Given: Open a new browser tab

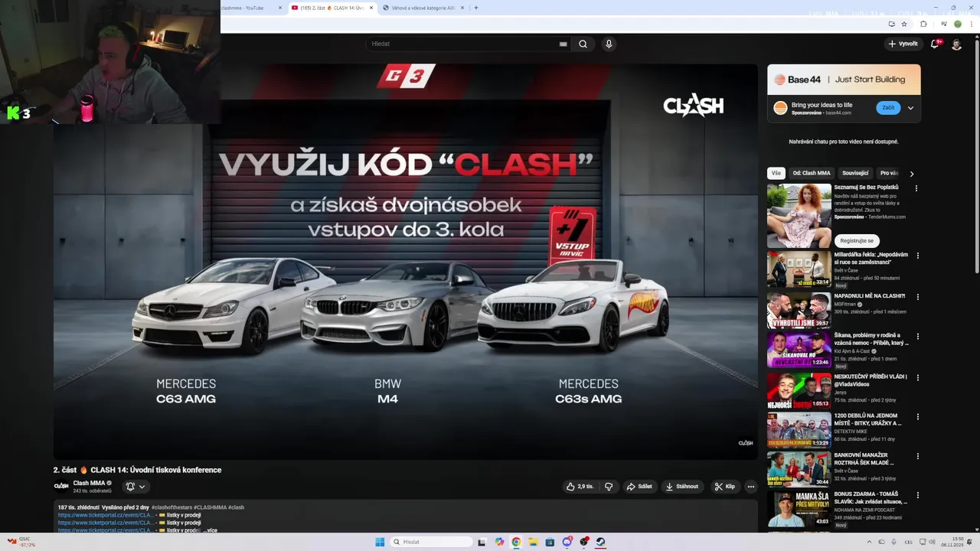Looking at the screenshot, I should [x=476, y=8].
